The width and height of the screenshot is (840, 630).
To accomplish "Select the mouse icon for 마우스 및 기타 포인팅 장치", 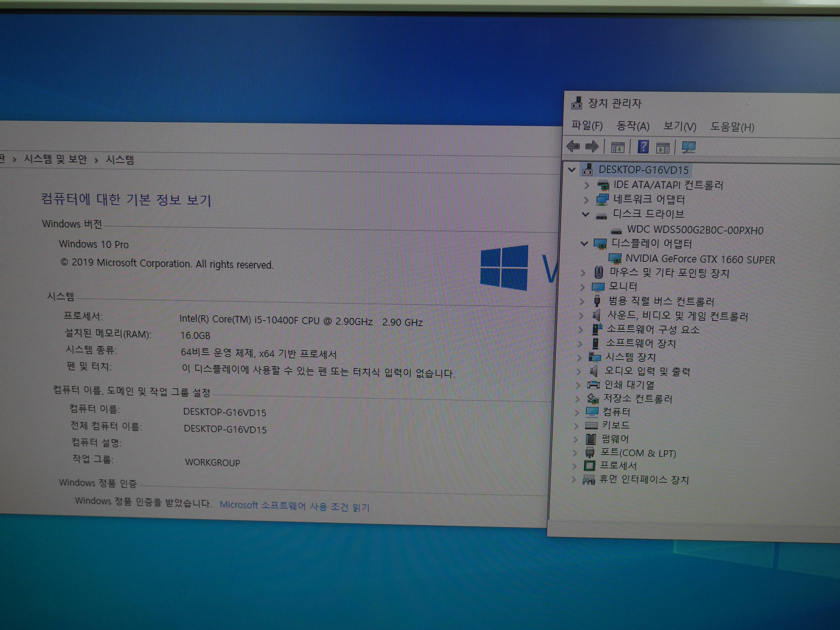I will (x=599, y=272).
